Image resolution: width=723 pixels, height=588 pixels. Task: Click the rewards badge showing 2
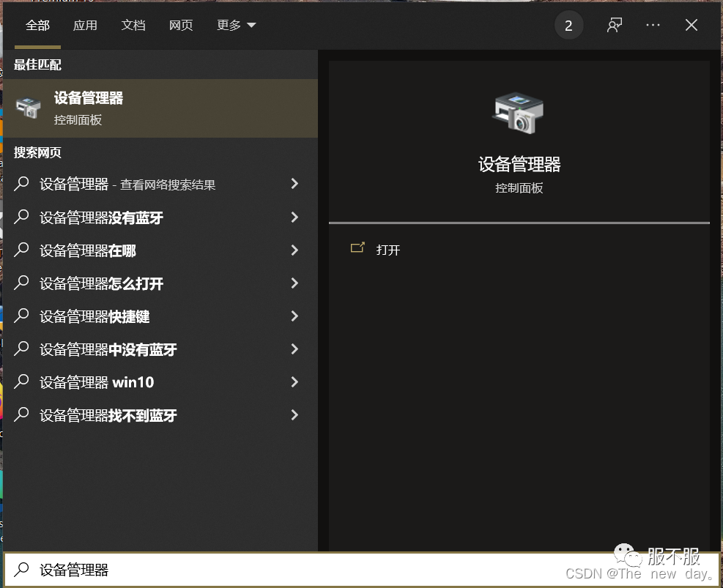[x=568, y=26]
